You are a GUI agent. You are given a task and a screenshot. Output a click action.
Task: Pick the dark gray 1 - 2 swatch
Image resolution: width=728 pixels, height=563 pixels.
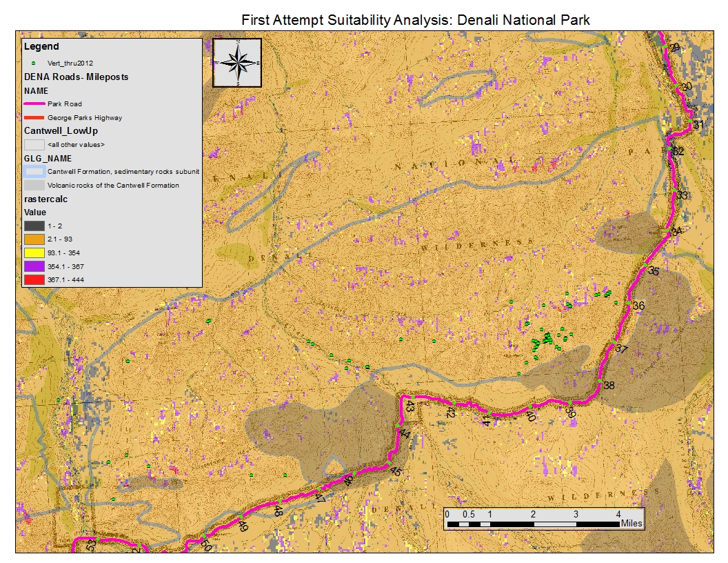[x=34, y=226]
